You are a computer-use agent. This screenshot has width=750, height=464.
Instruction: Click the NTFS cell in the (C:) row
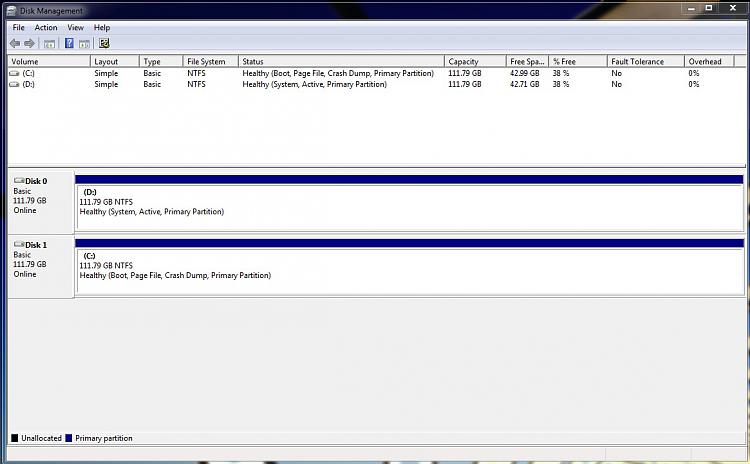click(x=196, y=73)
